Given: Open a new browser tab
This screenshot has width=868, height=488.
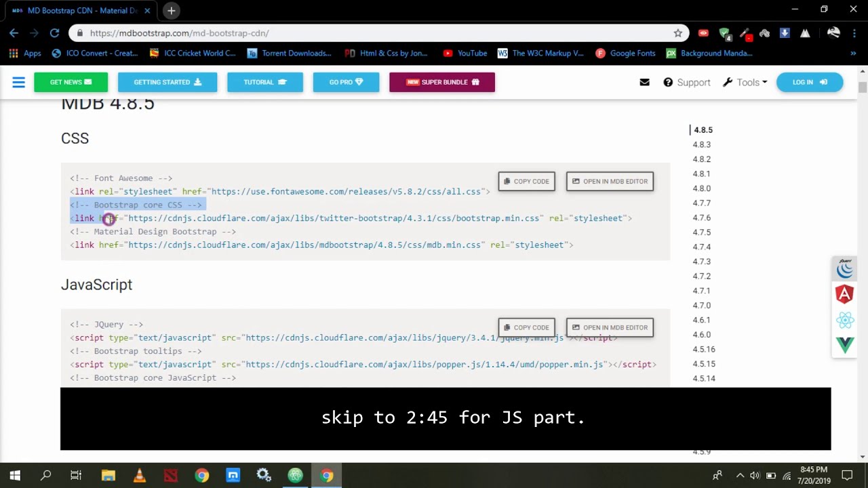Looking at the screenshot, I should pos(171,10).
